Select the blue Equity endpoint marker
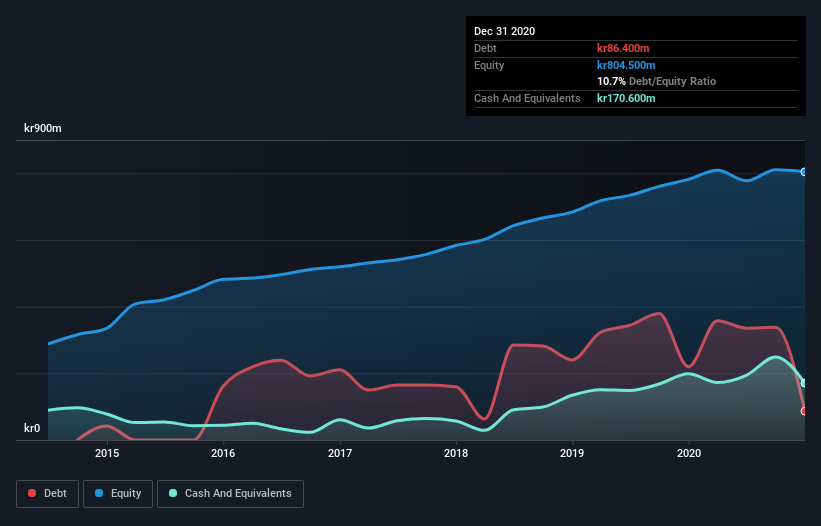Viewport: 821px width, 526px height. [804, 172]
